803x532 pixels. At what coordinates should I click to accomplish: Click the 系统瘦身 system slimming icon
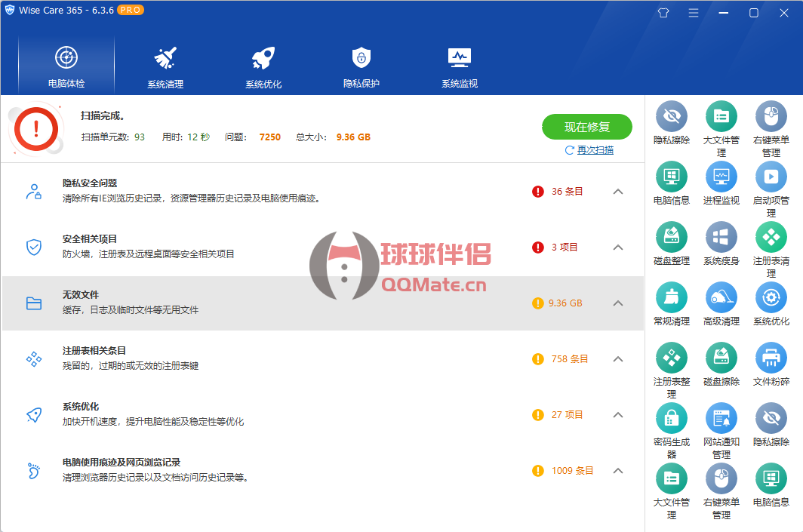721,238
